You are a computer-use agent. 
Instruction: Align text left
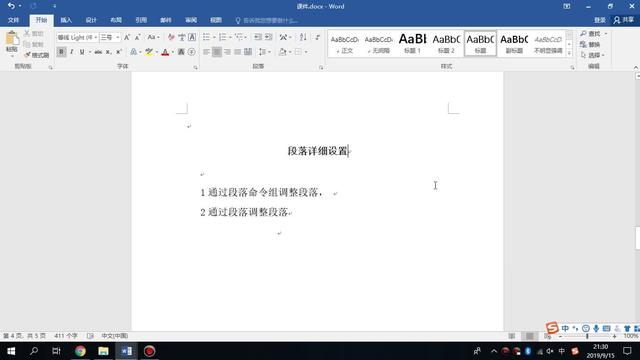[x=207, y=52]
